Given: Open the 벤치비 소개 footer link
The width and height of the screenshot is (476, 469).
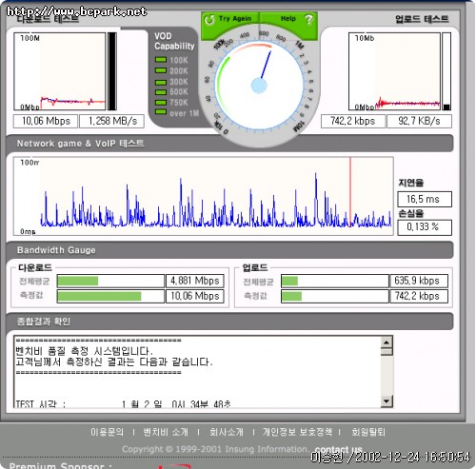Looking at the screenshot, I should point(166,432).
